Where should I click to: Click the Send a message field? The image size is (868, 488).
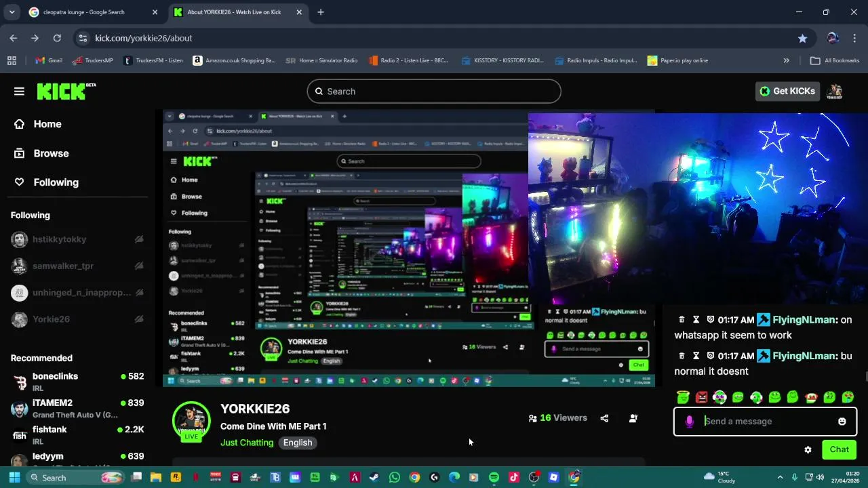[x=765, y=422]
